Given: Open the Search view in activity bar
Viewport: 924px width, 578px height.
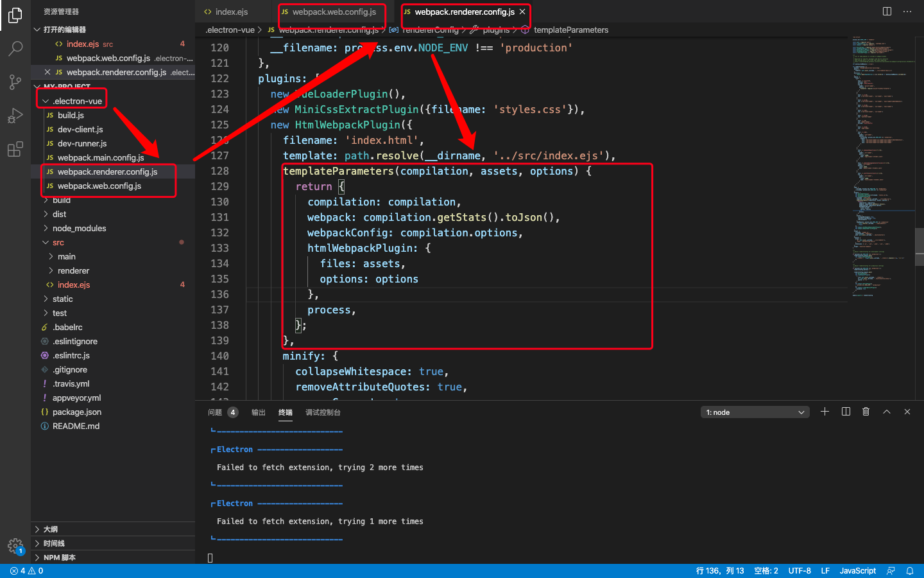Looking at the screenshot, I should pyautogui.click(x=15, y=49).
